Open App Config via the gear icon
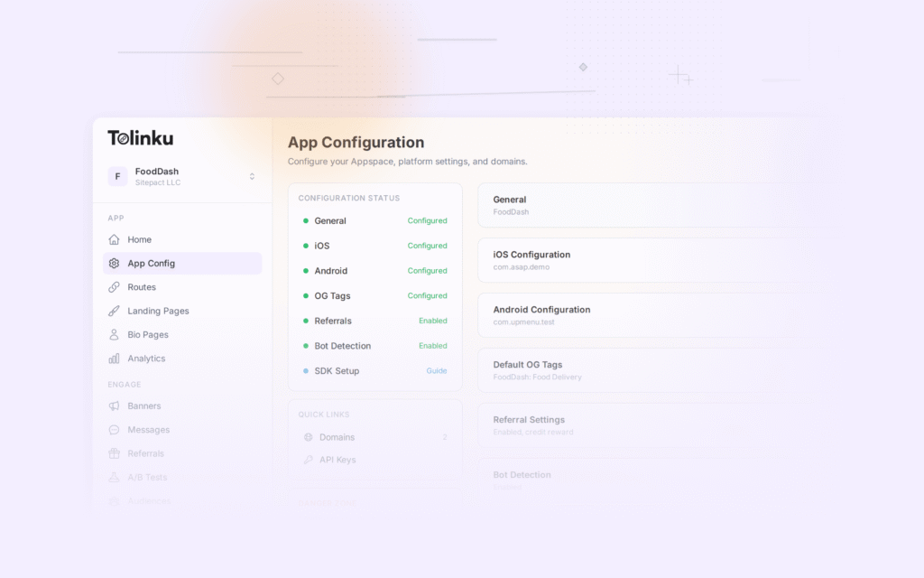The width and height of the screenshot is (924, 578). (x=114, y=263)
